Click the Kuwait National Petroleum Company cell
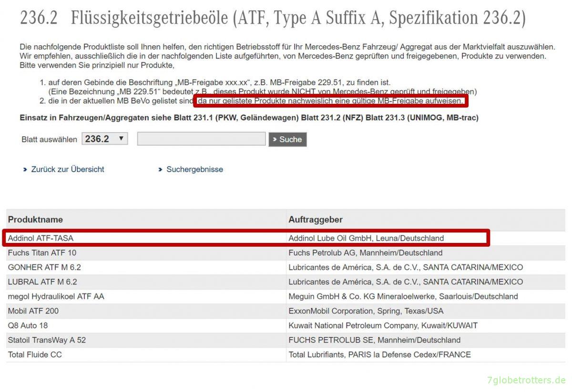The height and width of the screenshot is (392, 572). click(x=383, y=325)
